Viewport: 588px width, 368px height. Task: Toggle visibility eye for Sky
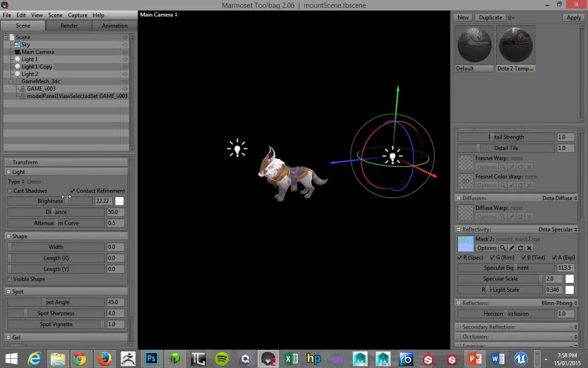[x=124, y=45]
